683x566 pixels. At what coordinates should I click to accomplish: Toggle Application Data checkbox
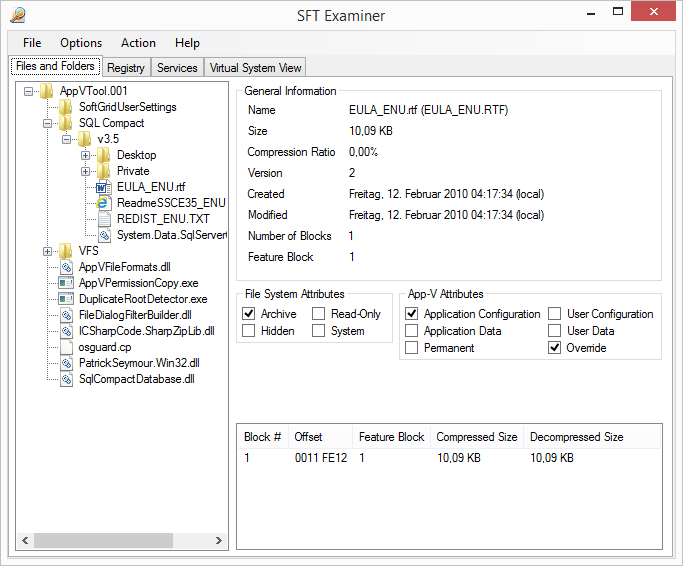pyautogui.click(x=412, y=331)
